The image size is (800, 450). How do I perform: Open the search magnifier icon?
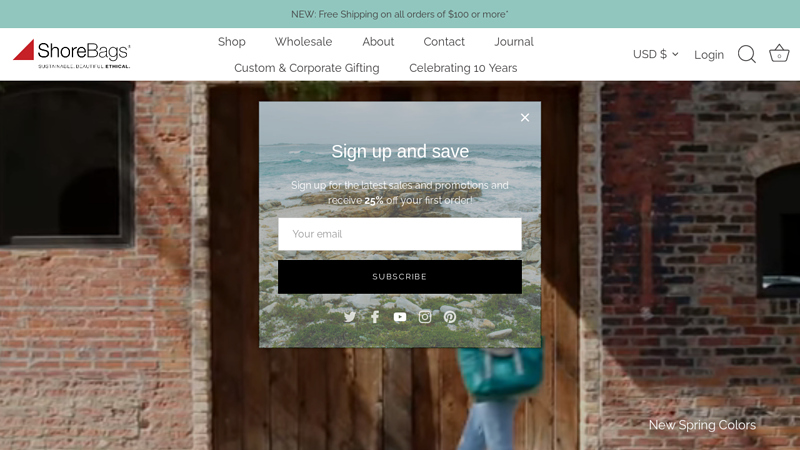pyautogui.click(x=746, y=54)
